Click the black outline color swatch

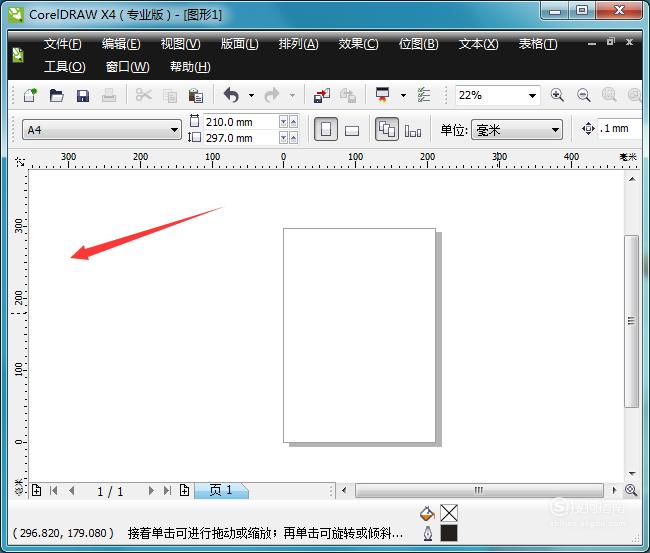[449, 533]
